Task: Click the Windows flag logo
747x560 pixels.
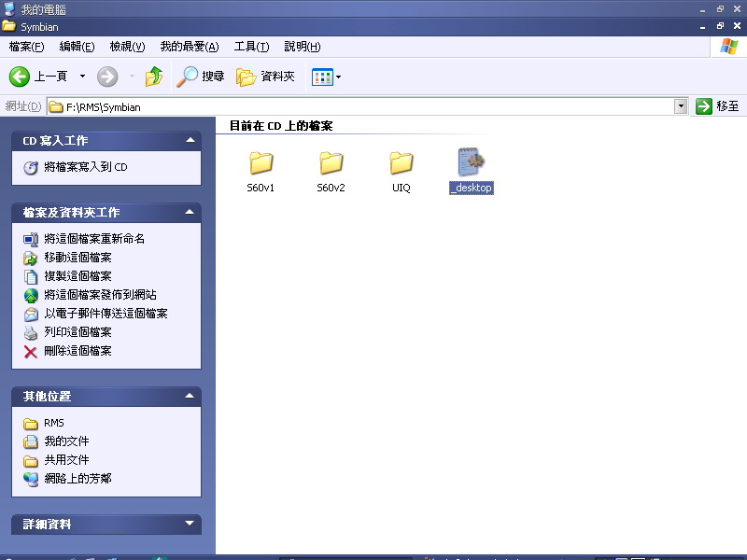Action: point(729,47)
